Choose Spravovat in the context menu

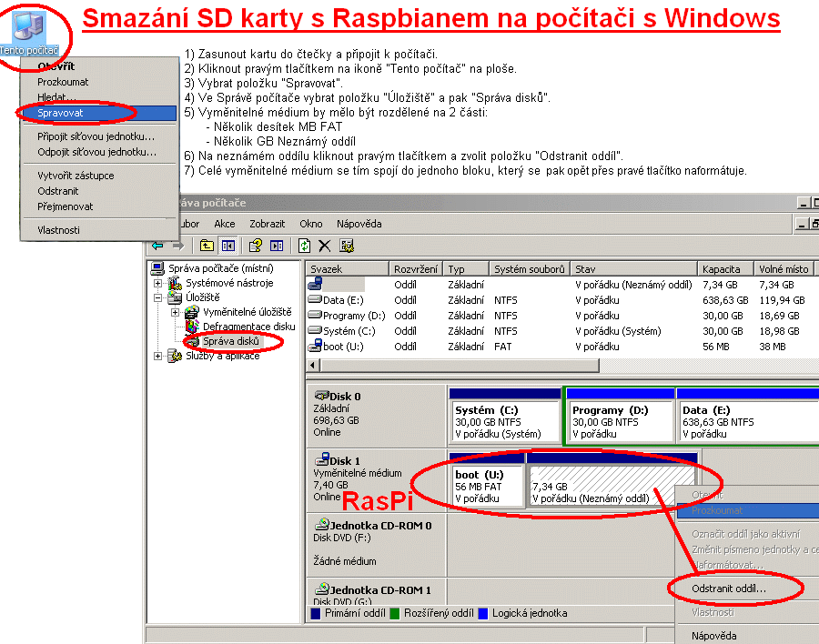98,113
